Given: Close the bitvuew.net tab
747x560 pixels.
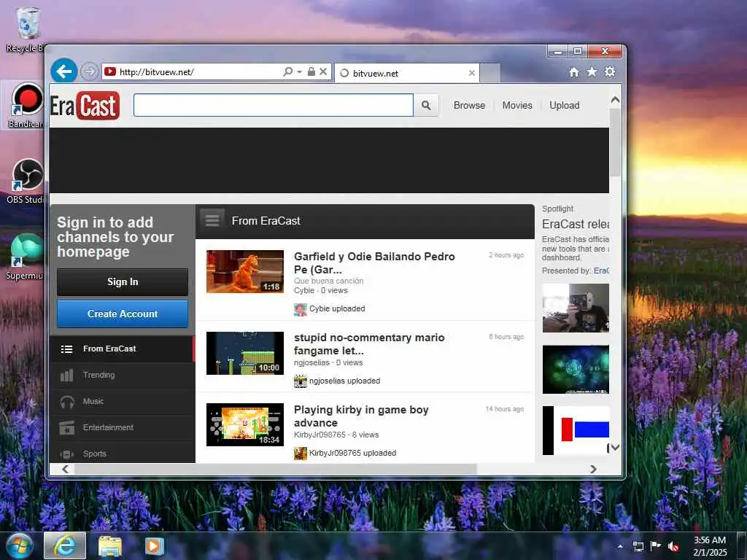Looking at the screenshot, I should coord(472,73).
